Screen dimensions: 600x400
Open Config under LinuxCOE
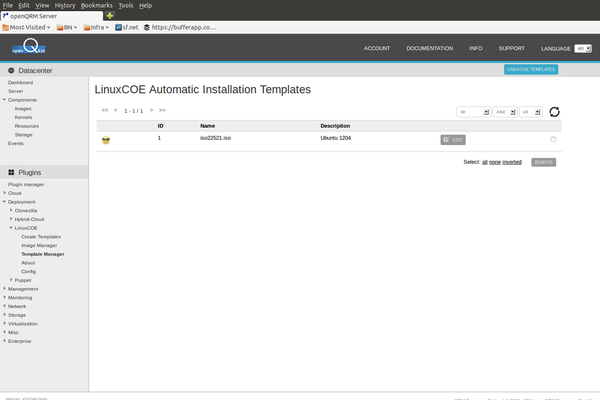(28, 271)
